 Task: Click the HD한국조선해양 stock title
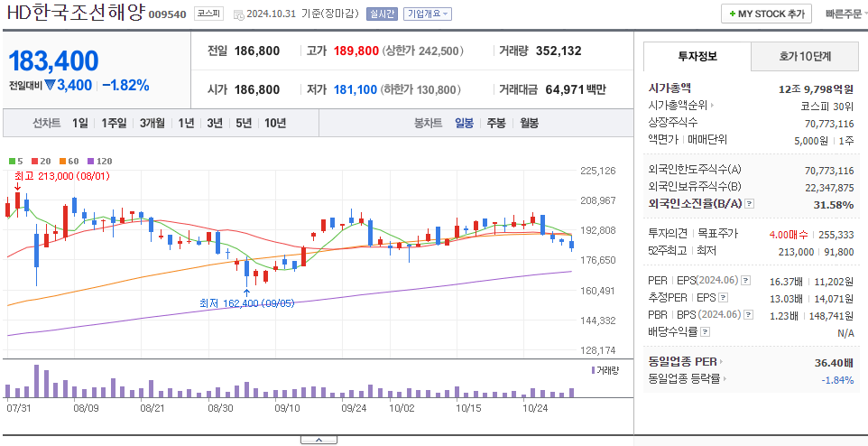(76, 14)
